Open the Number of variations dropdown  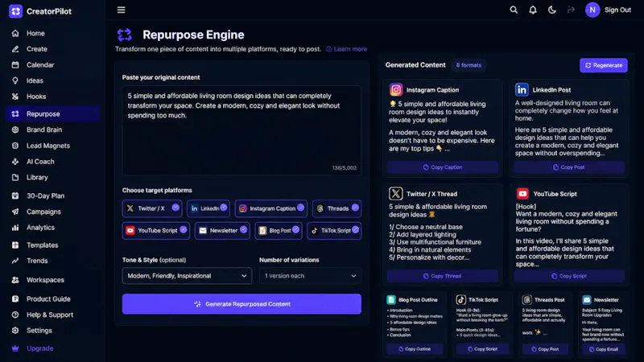click(x=310, y=276)
